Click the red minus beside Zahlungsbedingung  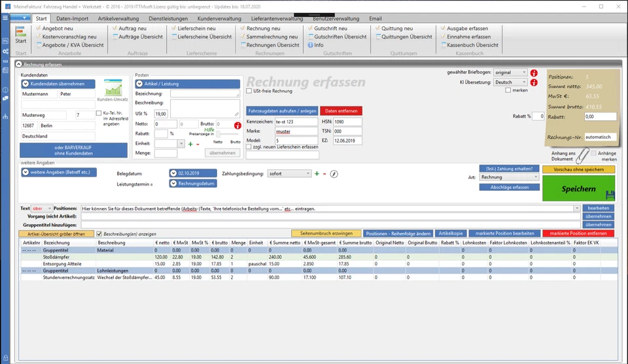(x=324, y=174)
